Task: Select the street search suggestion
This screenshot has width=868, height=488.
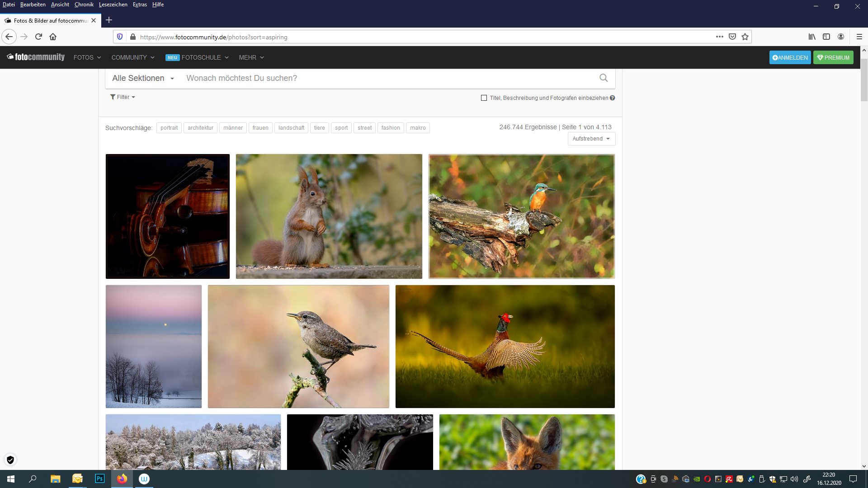Action: [364, 128]
